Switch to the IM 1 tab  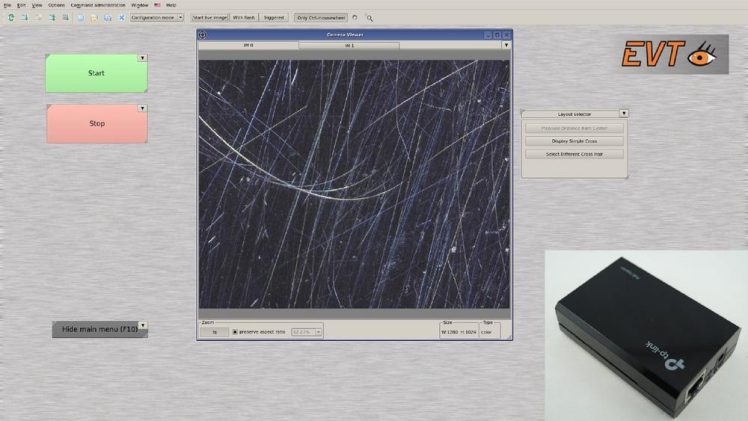tap(349, 45)
